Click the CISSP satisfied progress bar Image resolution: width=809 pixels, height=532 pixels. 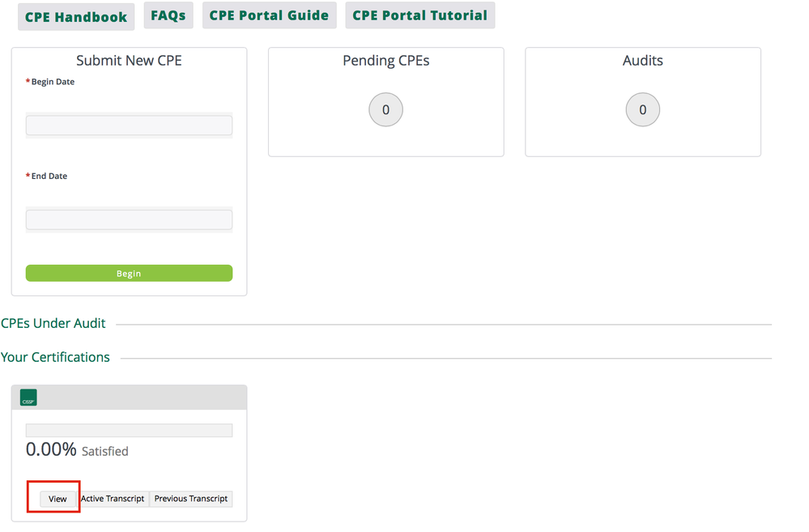click(x=129, y=431)
